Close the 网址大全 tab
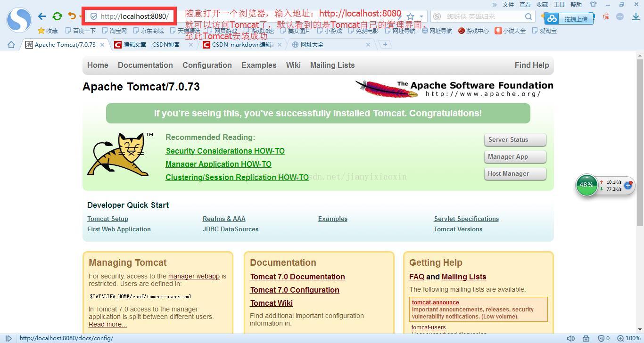This screenshot has width=644, height=343. click(368, 44)
